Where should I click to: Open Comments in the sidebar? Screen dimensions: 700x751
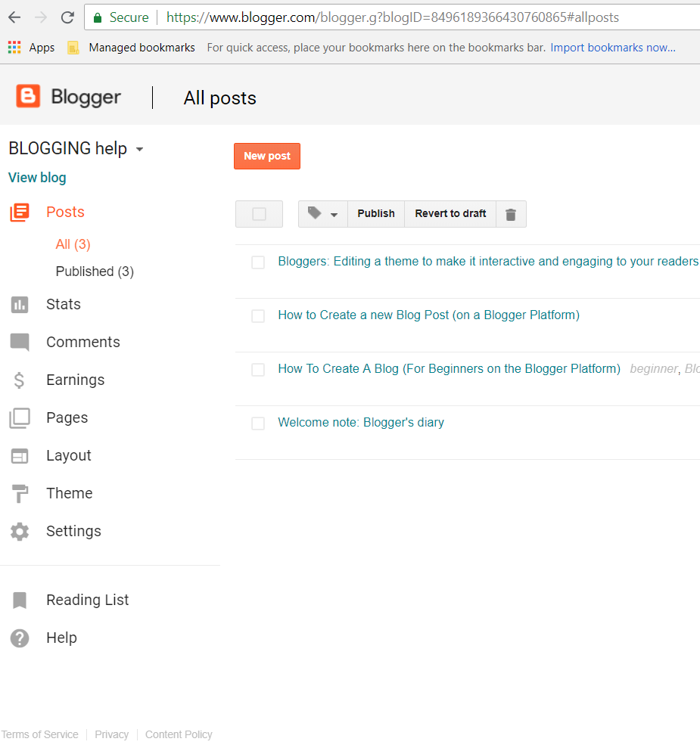[x=83, y=342]
